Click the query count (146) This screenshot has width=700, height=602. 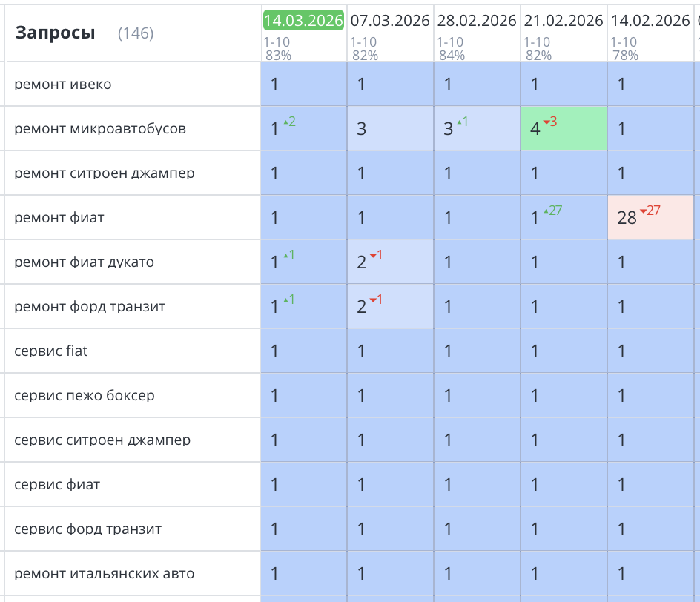[x=136, y=33]
